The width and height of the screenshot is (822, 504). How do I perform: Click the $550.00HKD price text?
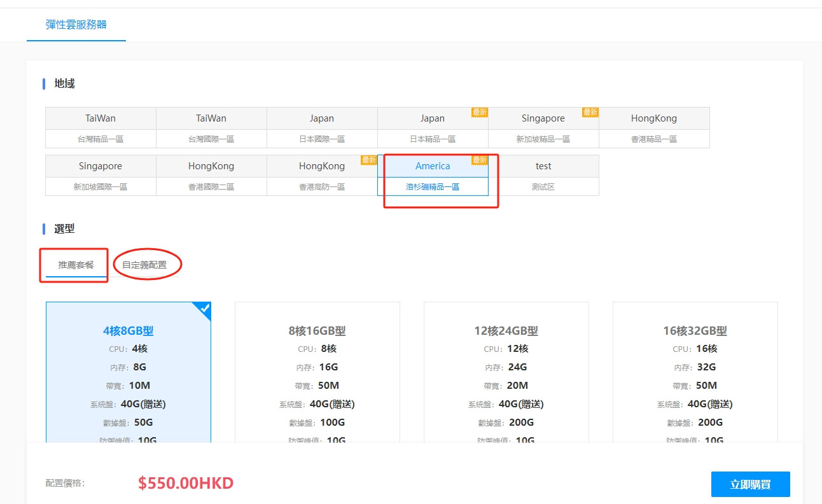click(x=186, y=483)
